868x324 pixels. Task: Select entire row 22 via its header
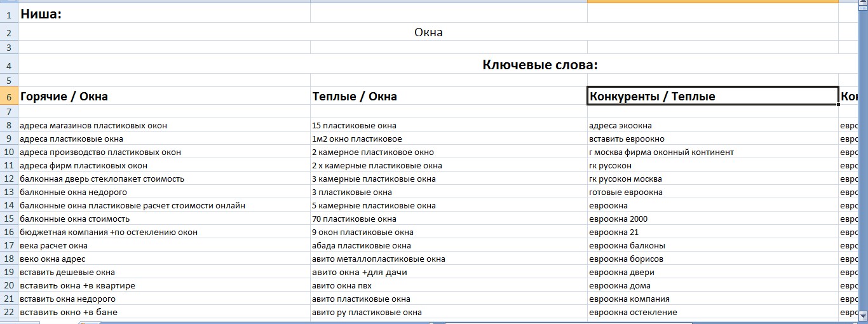[x=9, y=312]
